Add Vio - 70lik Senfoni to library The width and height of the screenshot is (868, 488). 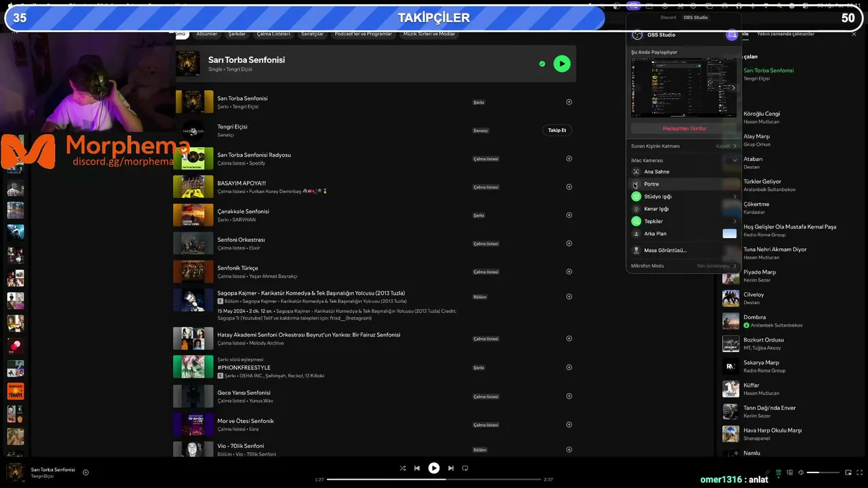tap(569, 449)
